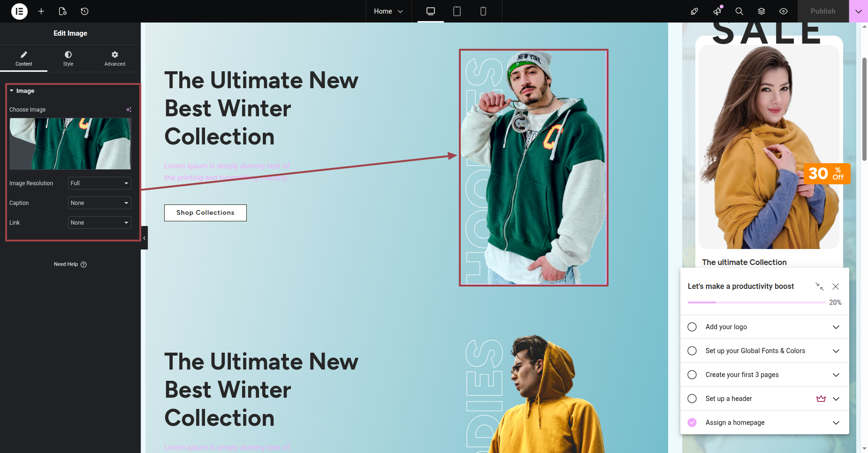Click the Need Help link
The height and width of the screenshot is (453, 868).
[70, 264]
